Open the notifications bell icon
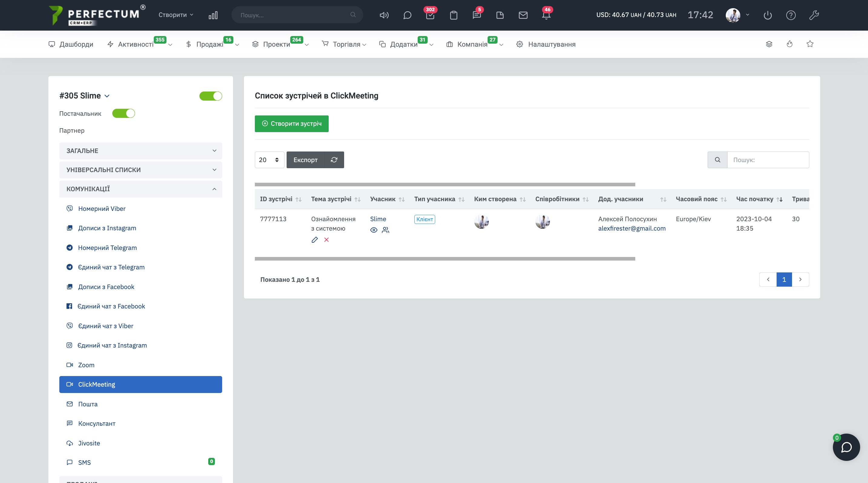Image resolution: width=868 pixels, height=483 pixels. coord(546,15)
